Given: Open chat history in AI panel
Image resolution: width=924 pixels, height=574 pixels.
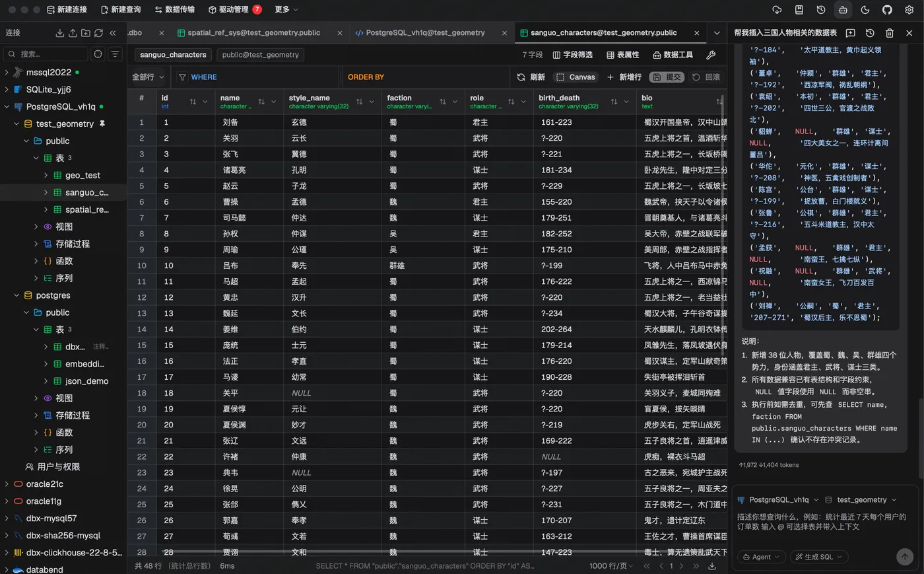Looking at the screenshot, I should point(870,33).
